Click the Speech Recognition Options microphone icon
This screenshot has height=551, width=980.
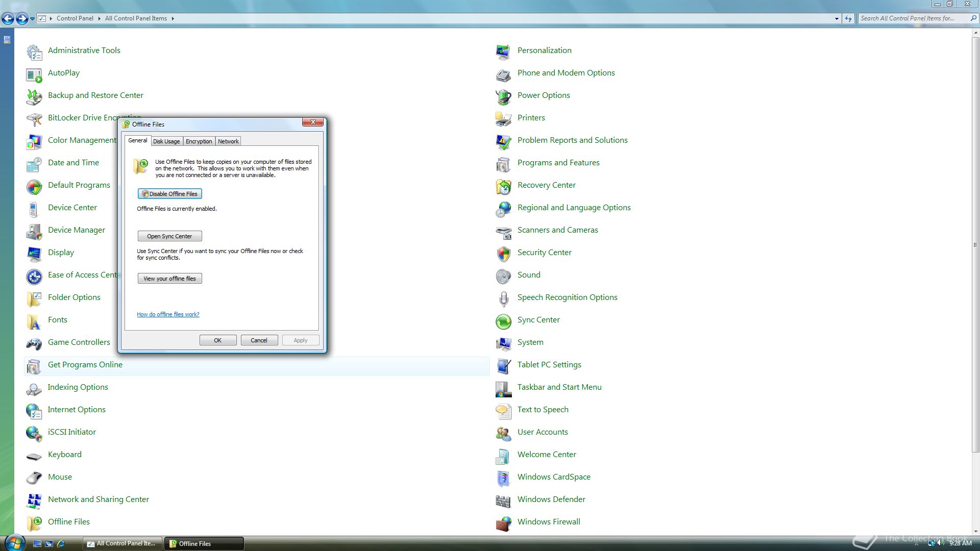tap(503, 298)
